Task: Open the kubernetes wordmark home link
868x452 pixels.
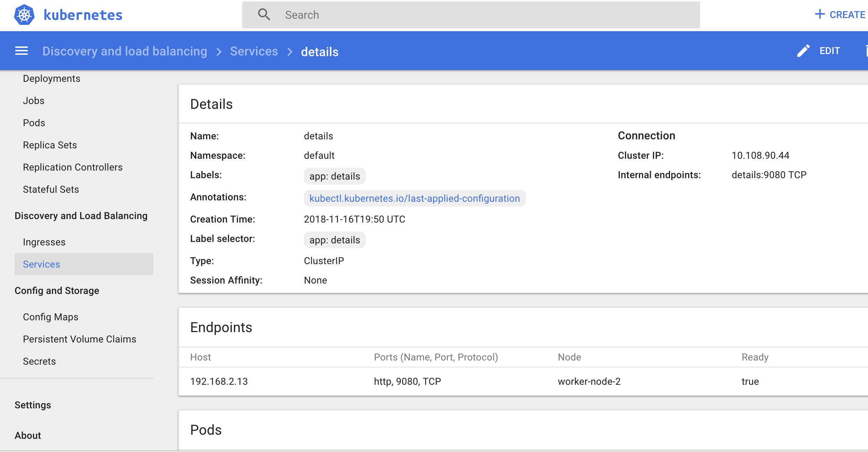Action: click(x=83, y=15)
